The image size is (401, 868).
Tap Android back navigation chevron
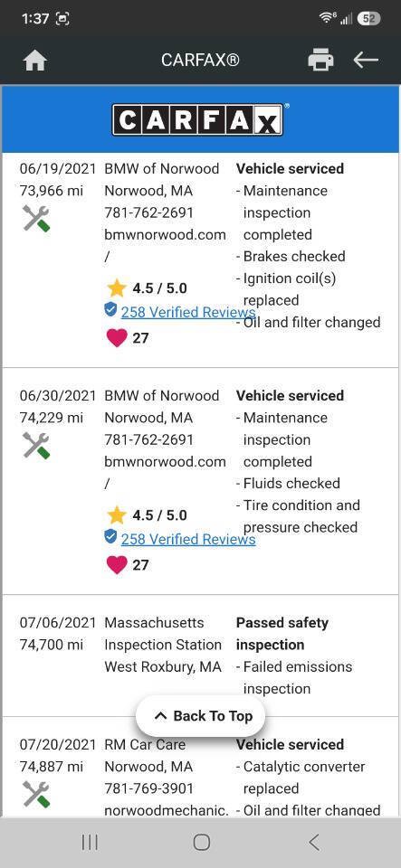(x=314, y=843)
